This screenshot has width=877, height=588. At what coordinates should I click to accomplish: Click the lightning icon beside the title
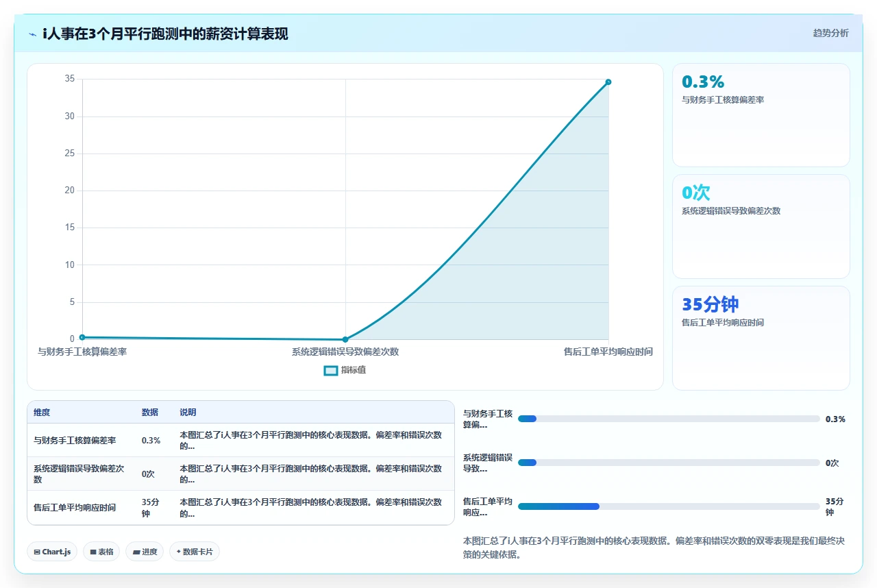33,34
